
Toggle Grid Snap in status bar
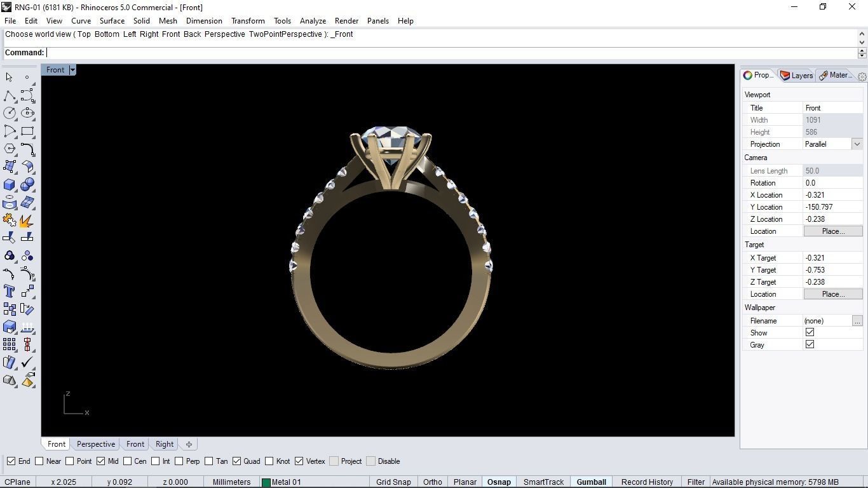pyautogui.click(x=393, y=482)
